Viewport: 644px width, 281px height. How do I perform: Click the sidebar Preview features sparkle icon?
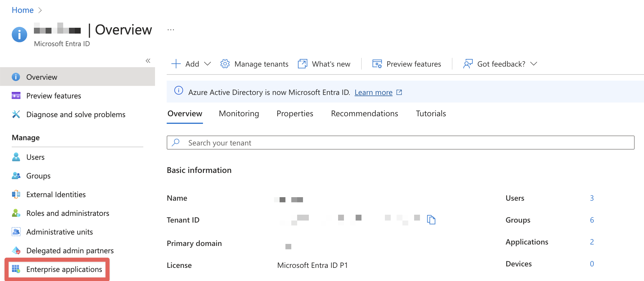tap(16, 96)
